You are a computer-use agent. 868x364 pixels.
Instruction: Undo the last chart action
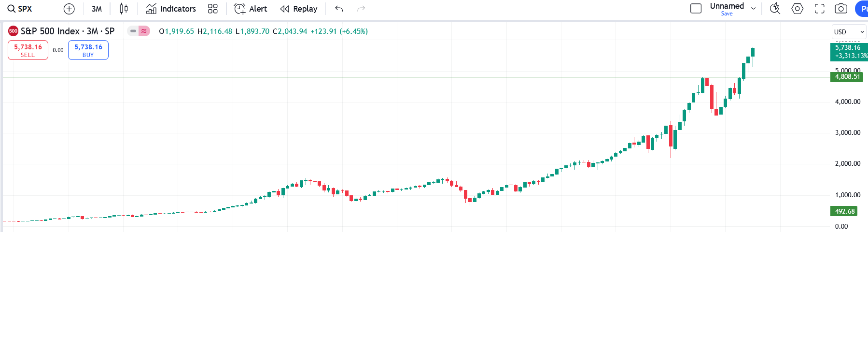pyautogui.click(x=339, y=9)
